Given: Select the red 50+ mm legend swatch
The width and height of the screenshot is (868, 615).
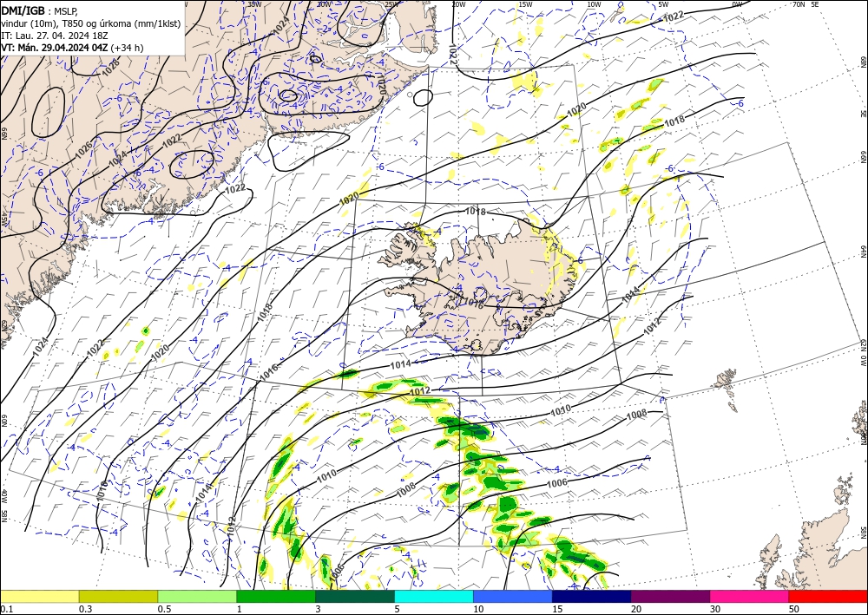Looking at the screenshot, I should (x=828, y=596).
